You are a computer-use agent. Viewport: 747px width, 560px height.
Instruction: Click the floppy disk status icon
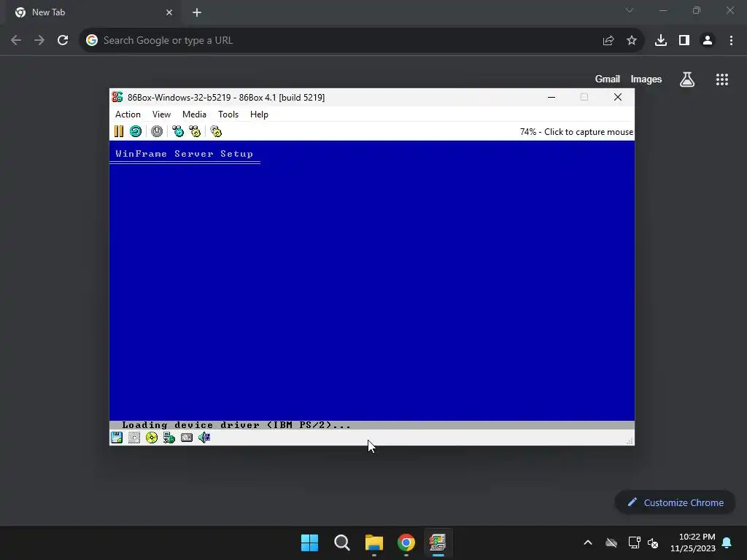click(x=117, y=437)
